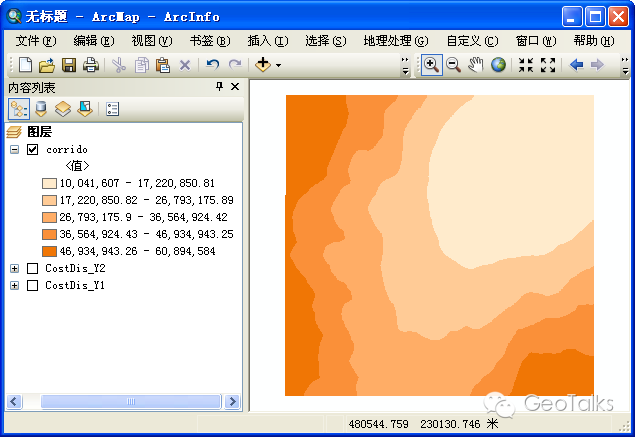635x437 pixels.
Task: Open the 编辑(E) menu
Action: (x=94, y=41)
